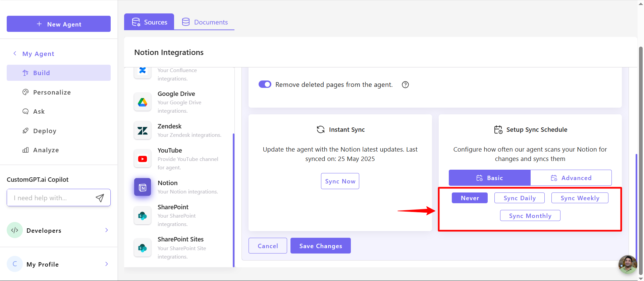Click the SharePoint icon
The height and width of the screenshot is (281, 644).
[x=143, y=216]
